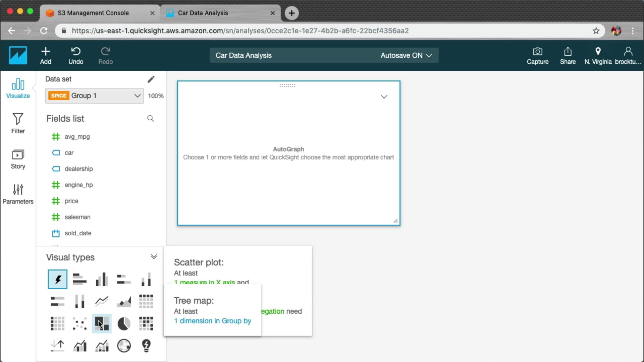Collapse the Visual types panel

(154, 257)
